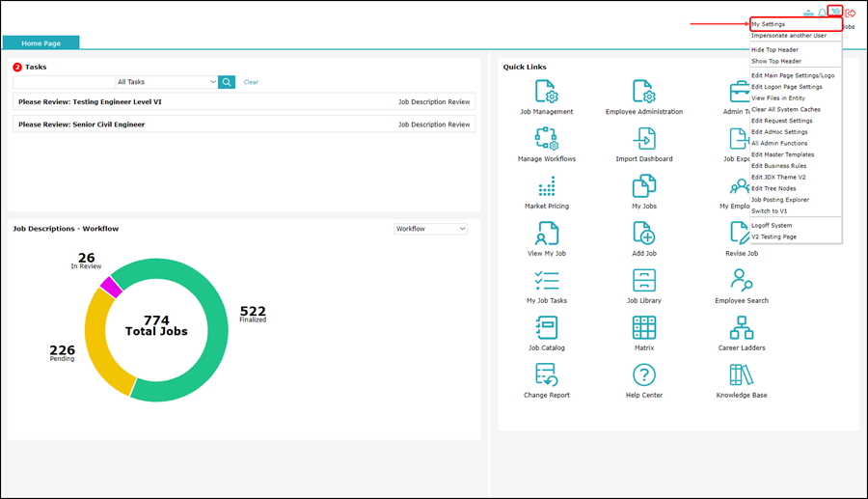Image resolution: width=868 pixels, height=499 pixels.
Task: Open Employee Administration quick link icon
Action: point(644,92)
